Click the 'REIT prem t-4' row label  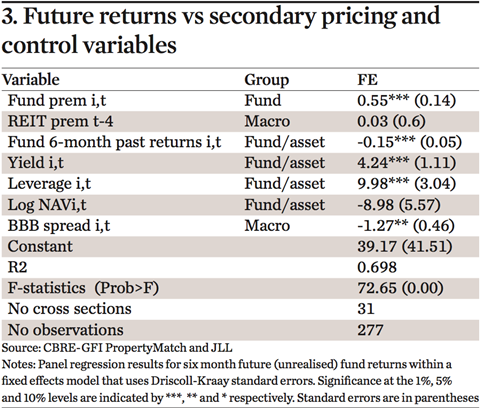tap(60, 121)
